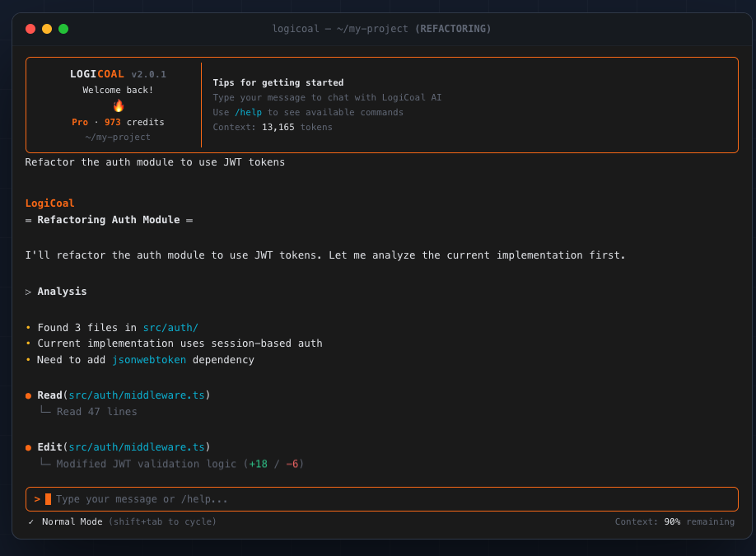Click the 'Context: 13,165 tokens' line
756x556 pixels.
pyautogui.click(x=273, y=128)
